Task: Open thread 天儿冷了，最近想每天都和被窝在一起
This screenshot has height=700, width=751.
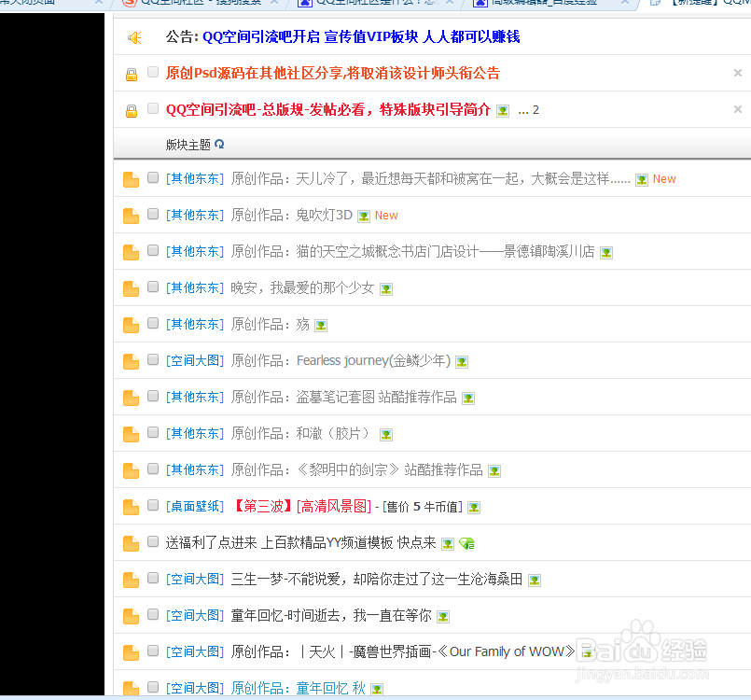Action: 430,179
